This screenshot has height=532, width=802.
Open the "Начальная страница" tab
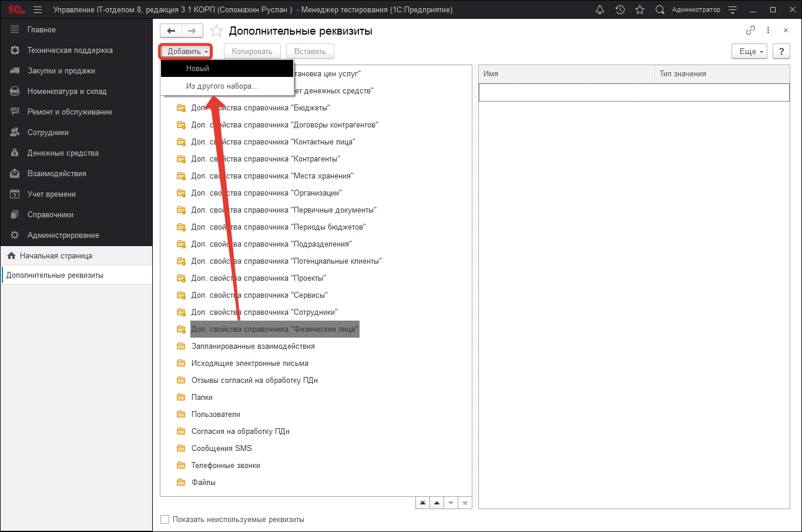[56, 256]
